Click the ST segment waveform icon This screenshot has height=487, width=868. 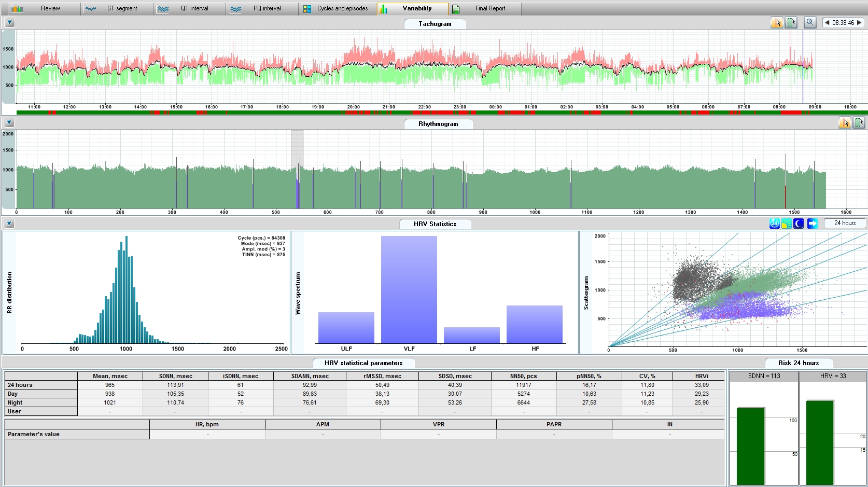pyautogui.click(x=90, y=9)
